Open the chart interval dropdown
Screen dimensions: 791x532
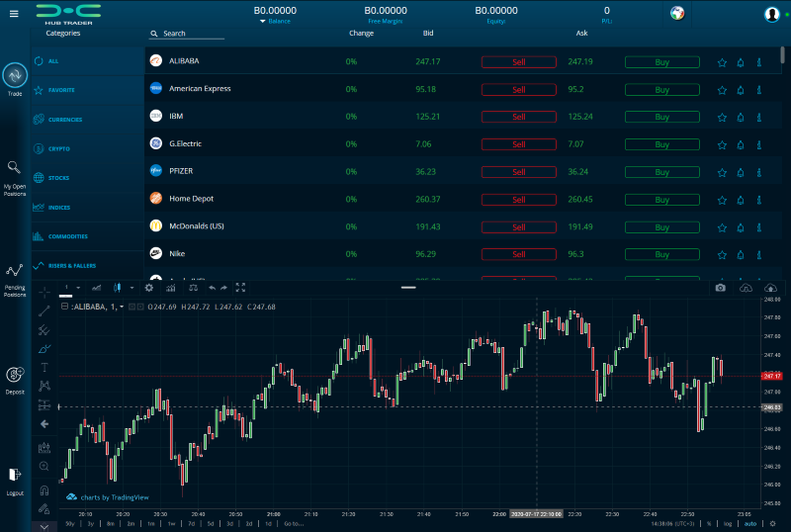click(78, 288)
